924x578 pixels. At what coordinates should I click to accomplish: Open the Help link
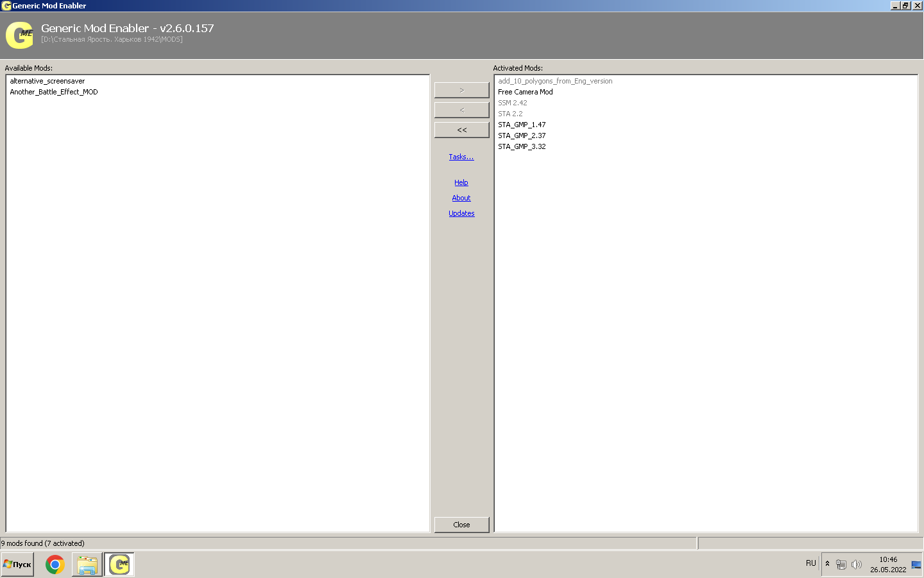(x=461, y=182)
